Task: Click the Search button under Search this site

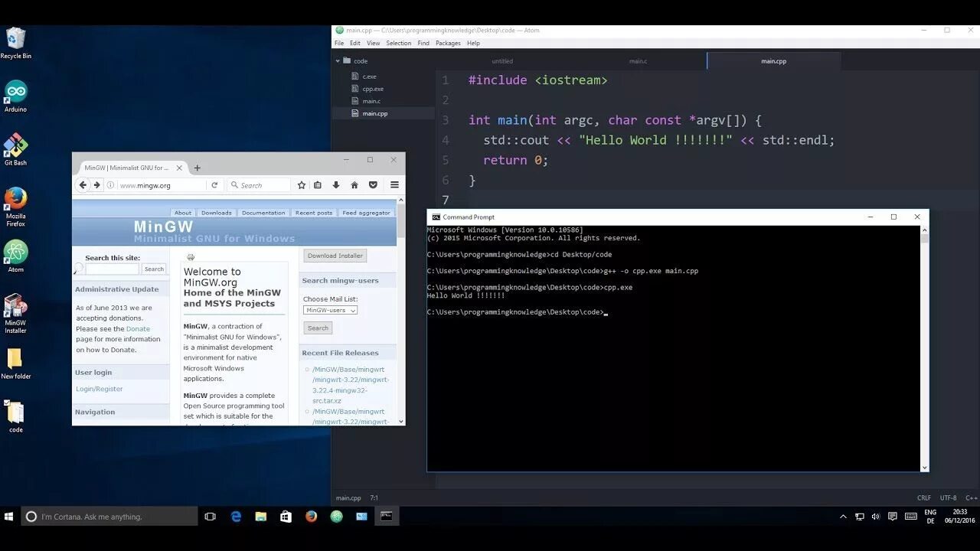Action: pos(154,269)
